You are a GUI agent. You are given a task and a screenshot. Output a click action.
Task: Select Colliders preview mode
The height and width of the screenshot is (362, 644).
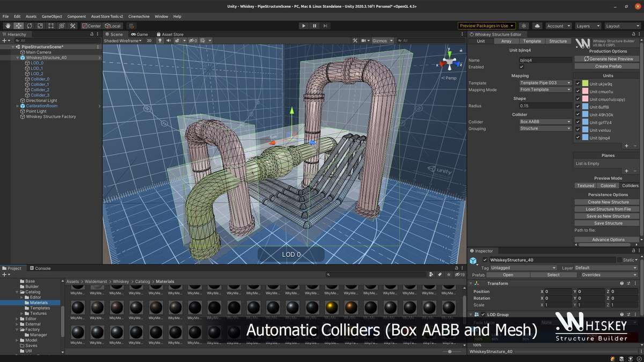(630, 186)
